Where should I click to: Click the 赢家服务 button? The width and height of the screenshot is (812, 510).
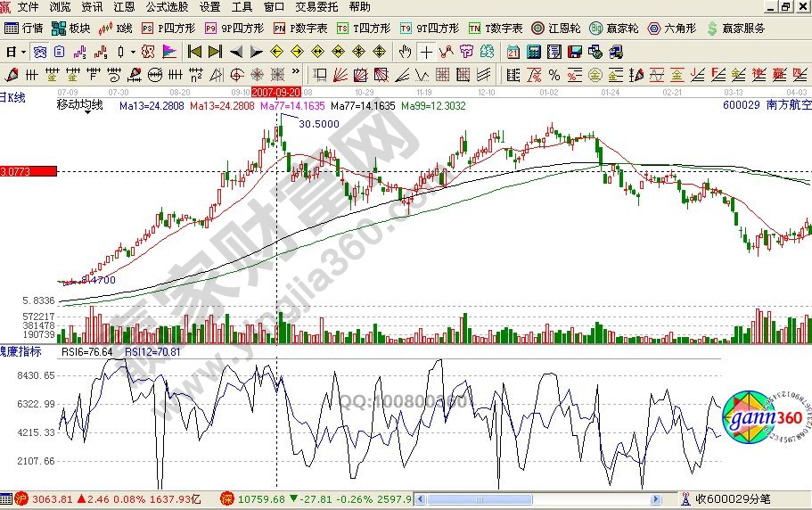[738, 29]
